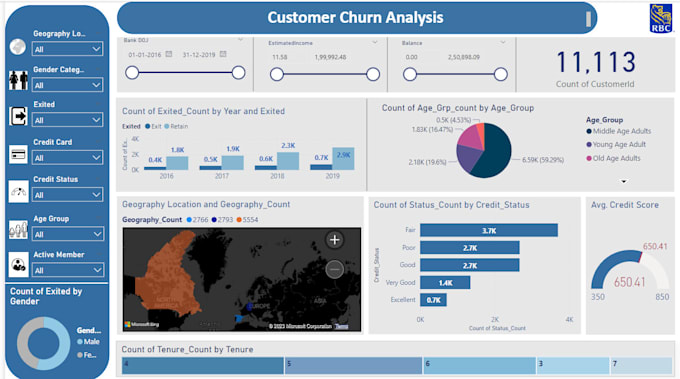
Task: Click the 2016 Retain bar labeled 1.8K
Action: coord(177,163)
